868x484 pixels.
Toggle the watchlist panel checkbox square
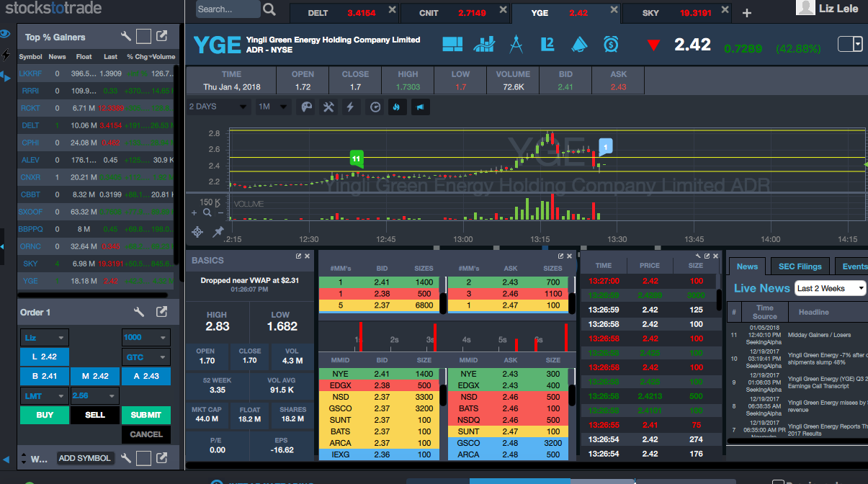pyautogui.click(x=143, y=458)
